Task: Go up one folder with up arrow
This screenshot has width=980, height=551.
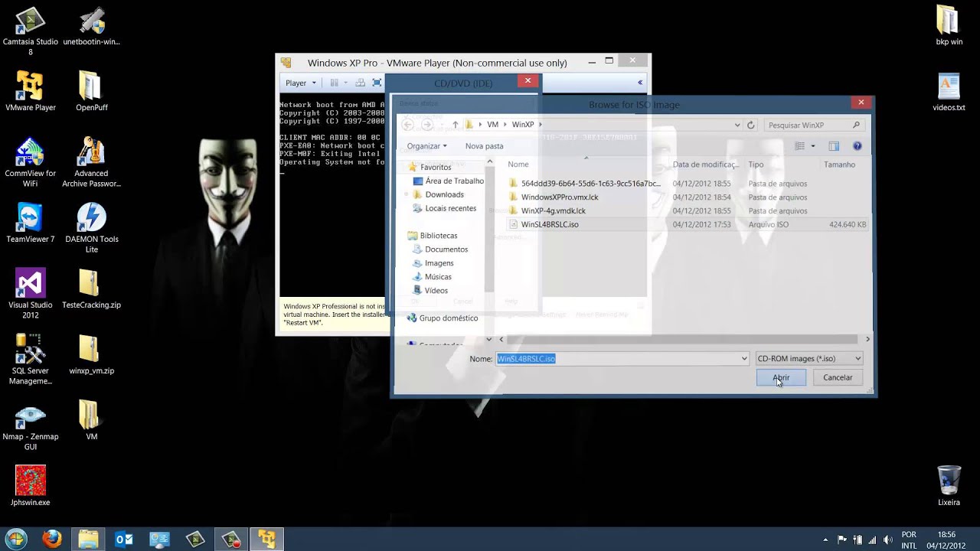Action: [455, 125]
